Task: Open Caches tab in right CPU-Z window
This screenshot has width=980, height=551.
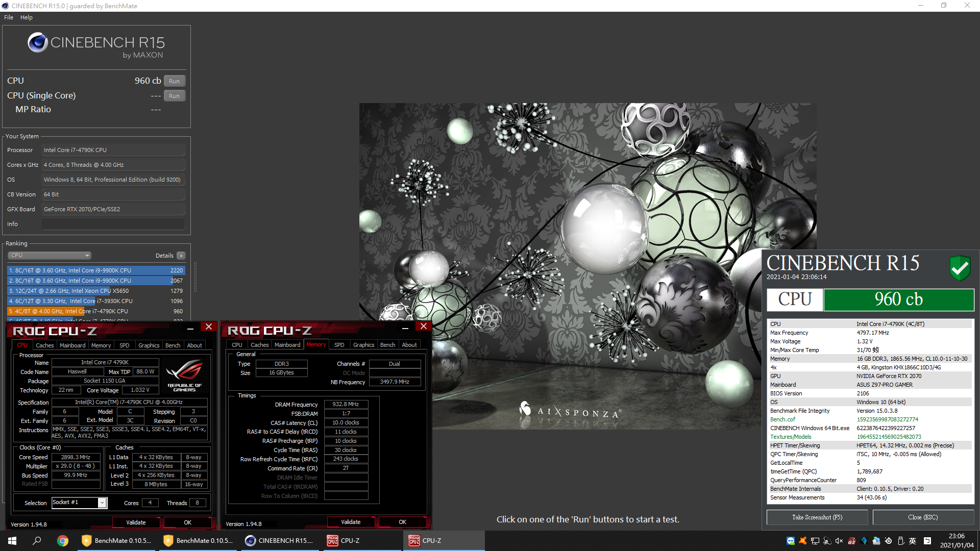Action: pyautogui.click(x=260, y=345)
